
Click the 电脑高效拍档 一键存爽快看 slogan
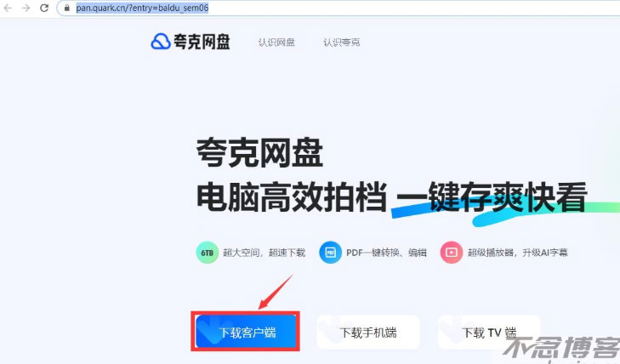[391, 196]
